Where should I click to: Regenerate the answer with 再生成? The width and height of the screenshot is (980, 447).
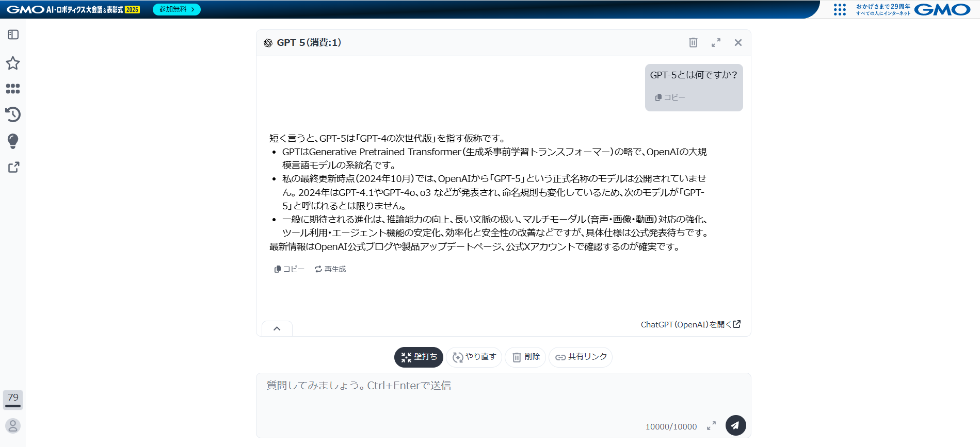[x=330, y=269]
